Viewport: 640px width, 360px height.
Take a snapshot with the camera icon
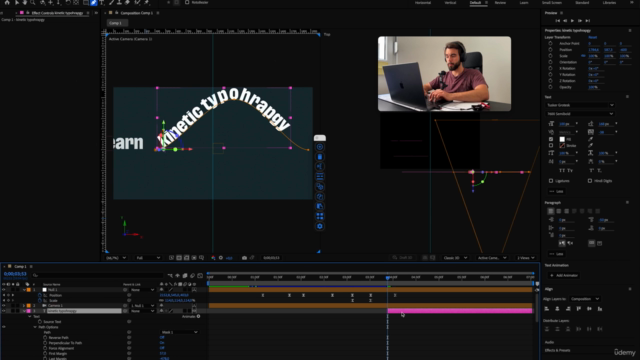point(244,258)
